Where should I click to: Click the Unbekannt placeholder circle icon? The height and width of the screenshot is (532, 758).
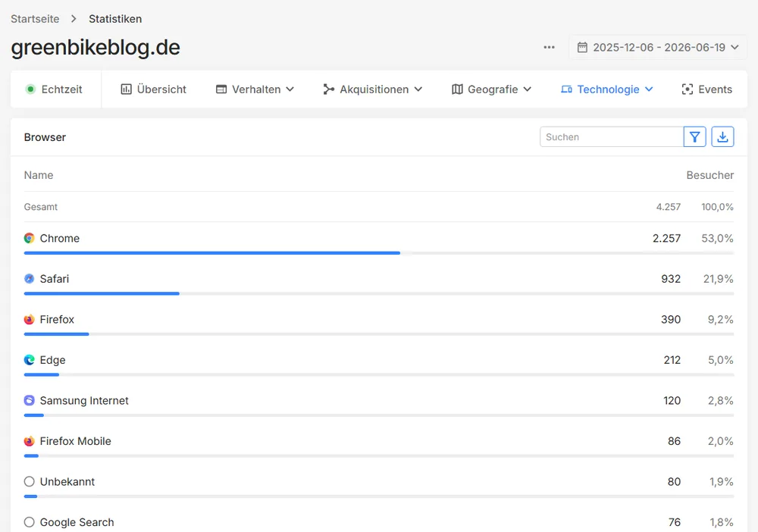[30, 482]
